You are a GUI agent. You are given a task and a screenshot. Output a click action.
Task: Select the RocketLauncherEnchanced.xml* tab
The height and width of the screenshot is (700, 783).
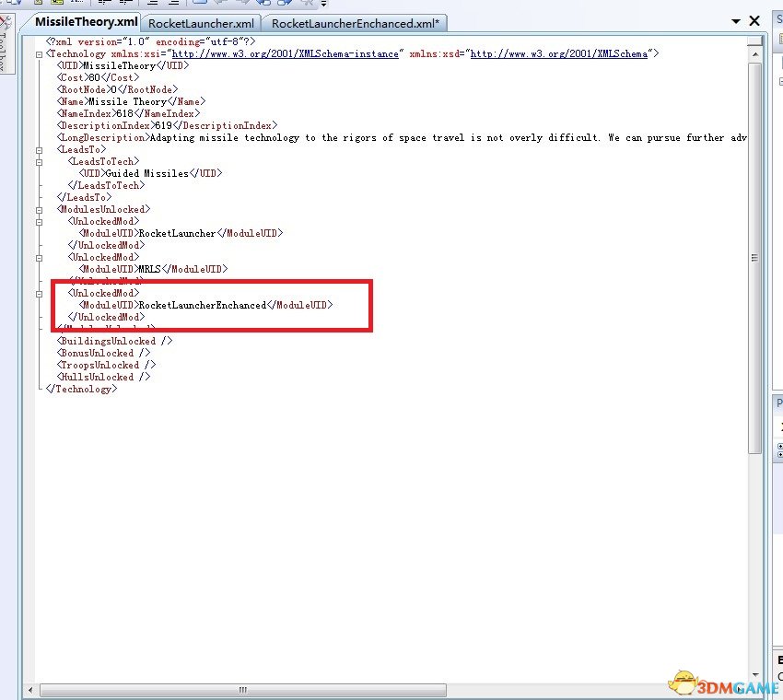point(355,23)
